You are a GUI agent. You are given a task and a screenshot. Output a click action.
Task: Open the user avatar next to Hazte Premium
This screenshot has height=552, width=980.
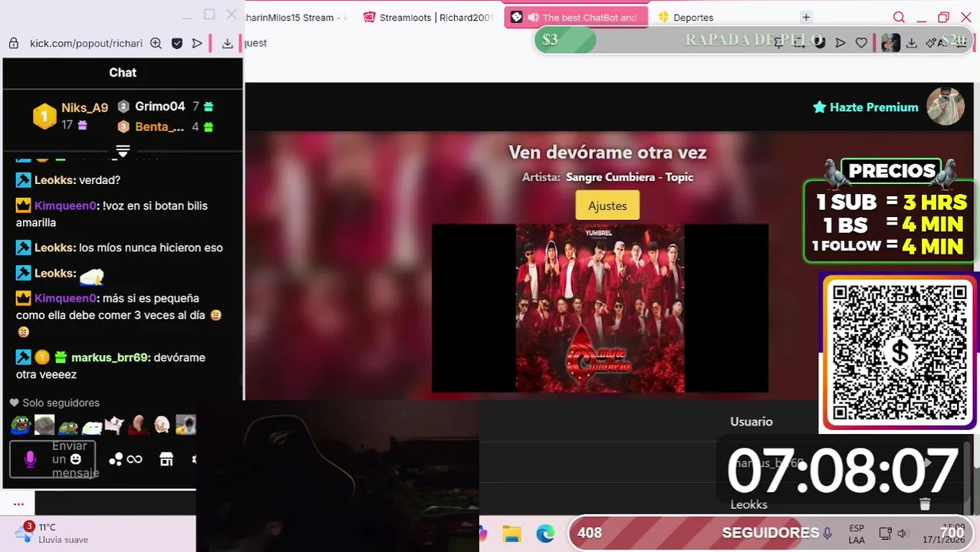(x=945, y=107)
